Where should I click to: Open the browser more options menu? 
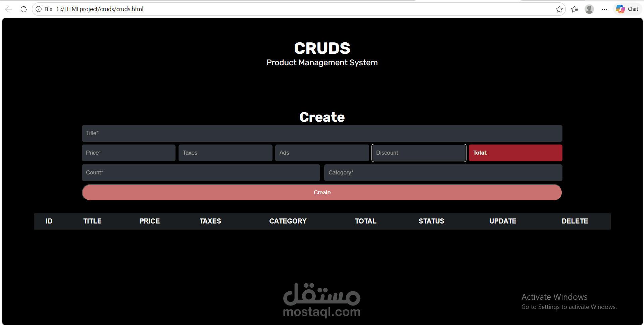pos(605,9)
